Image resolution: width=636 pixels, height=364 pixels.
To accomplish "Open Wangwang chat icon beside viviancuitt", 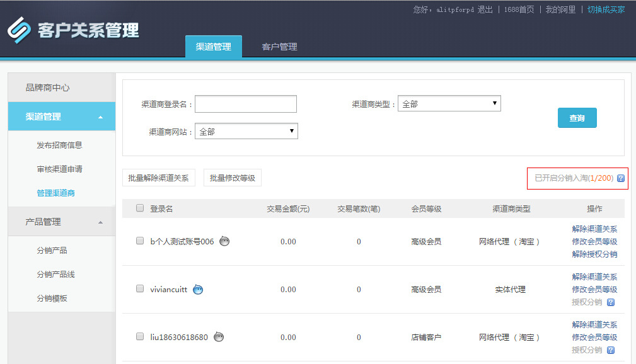I will pyautogui.click(x=198, y=289).
